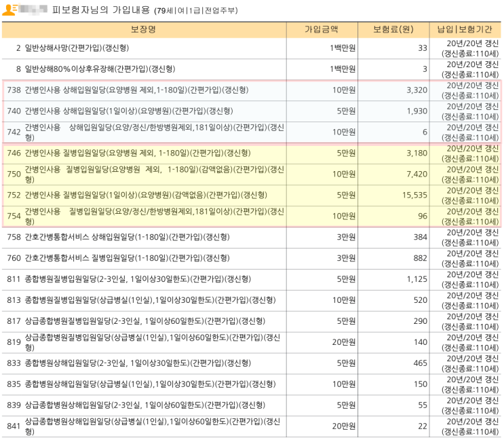Click the '3만원' amount in row 760

[x=346, y=258]
